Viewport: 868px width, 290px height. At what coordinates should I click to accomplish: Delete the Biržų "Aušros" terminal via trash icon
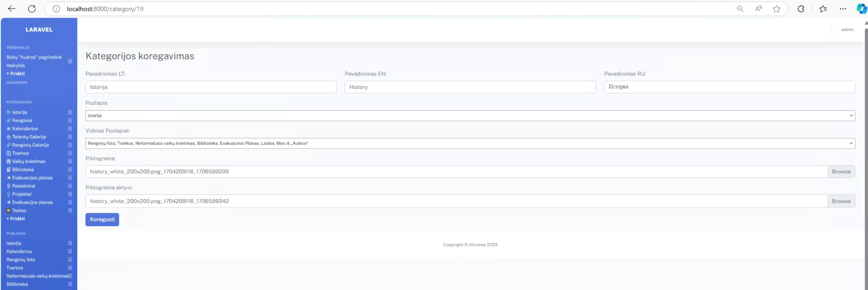pos(70,62)
